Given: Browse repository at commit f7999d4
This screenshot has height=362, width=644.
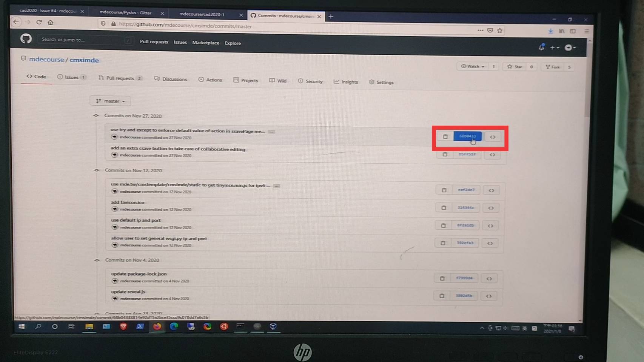Looking at the screenshot, I should coord(489,279).
